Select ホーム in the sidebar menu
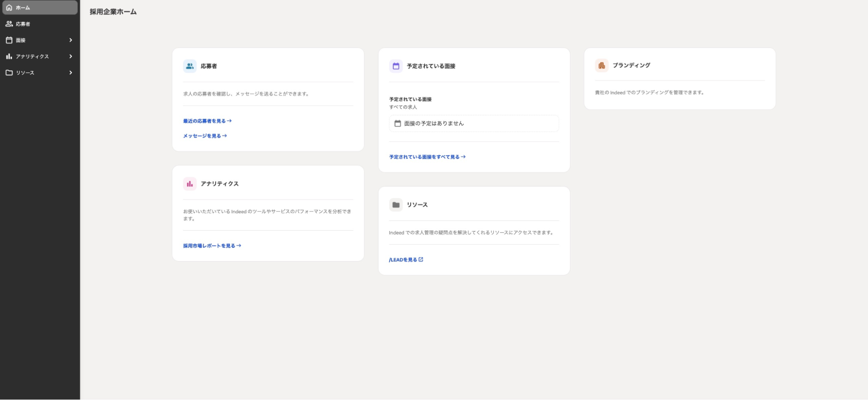This screenshot has height=400, width=868. click(x=39, y=8)
